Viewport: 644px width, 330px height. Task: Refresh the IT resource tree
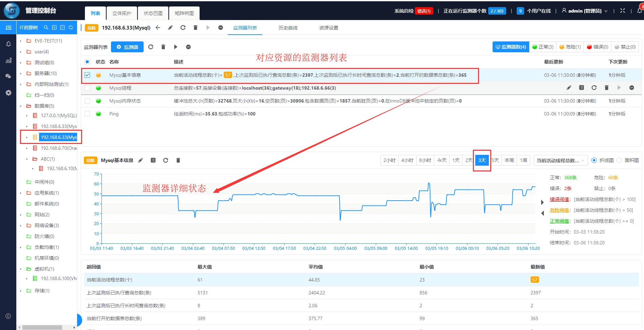[71, 27]
